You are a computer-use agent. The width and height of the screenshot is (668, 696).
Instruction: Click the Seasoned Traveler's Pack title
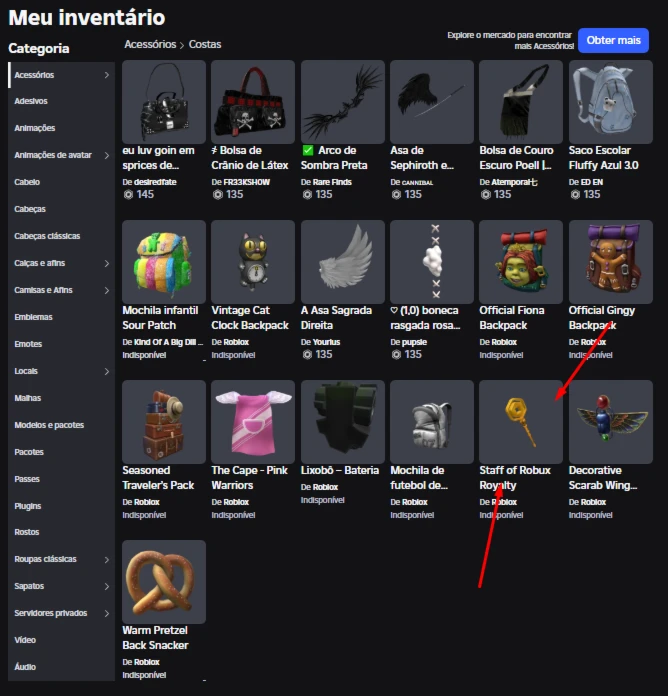pyautogui.click(x=158, y=478)
